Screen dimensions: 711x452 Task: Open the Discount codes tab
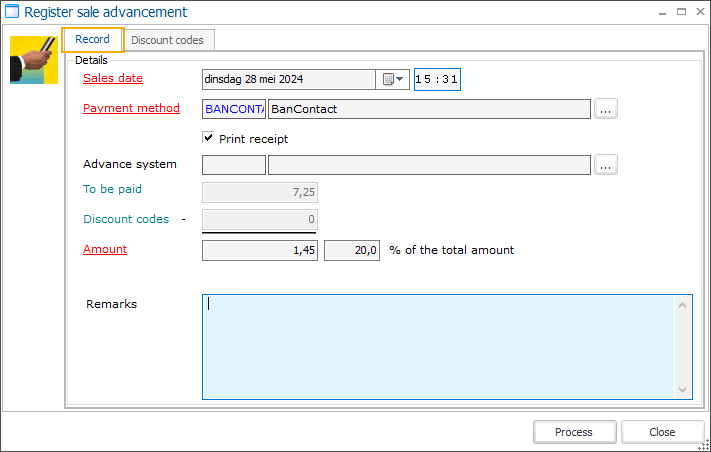tap(167, 41)
